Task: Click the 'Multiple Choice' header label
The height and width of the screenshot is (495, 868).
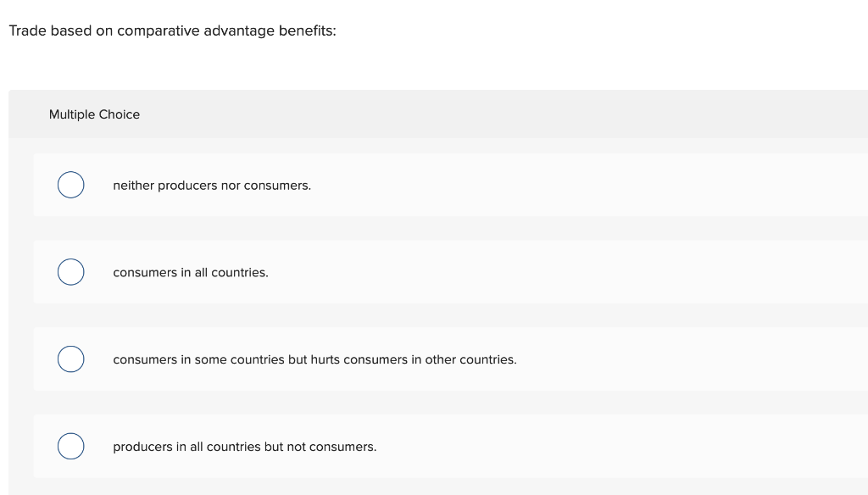Action: pos(94,114)
